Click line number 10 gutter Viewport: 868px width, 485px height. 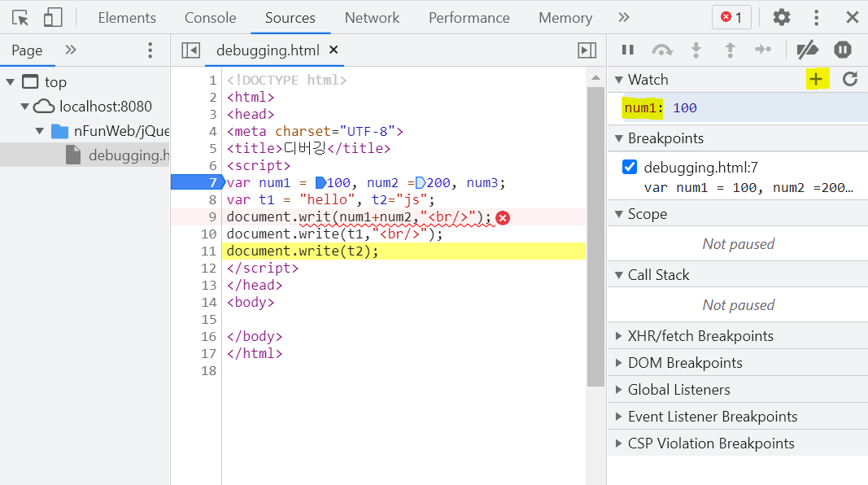(x=208, y=234)
